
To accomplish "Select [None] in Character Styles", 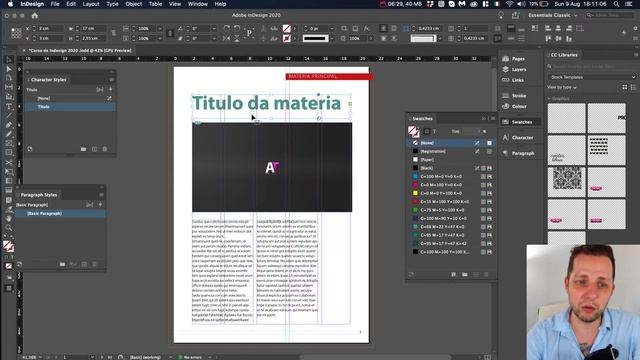I will [70, 98].
